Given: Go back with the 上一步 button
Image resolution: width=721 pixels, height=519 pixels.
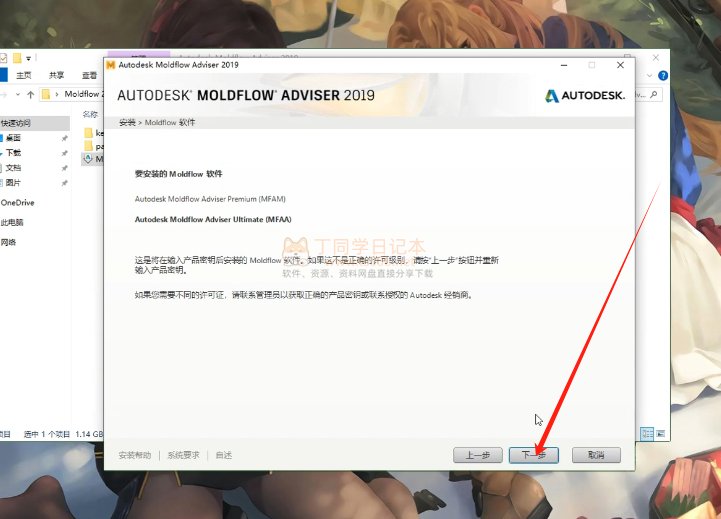Looking at the screenshot, I should click(x=477, y=455).
